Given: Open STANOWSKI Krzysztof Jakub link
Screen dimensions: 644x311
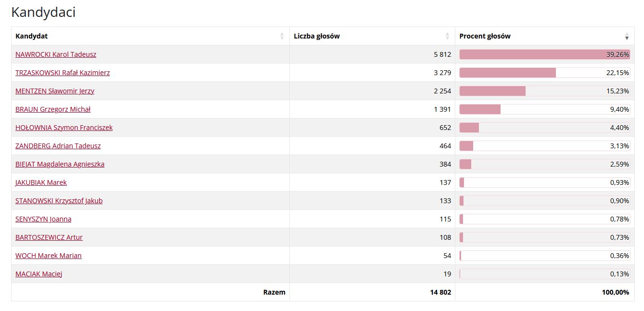Looking at the screenshot, I should 59,201.
